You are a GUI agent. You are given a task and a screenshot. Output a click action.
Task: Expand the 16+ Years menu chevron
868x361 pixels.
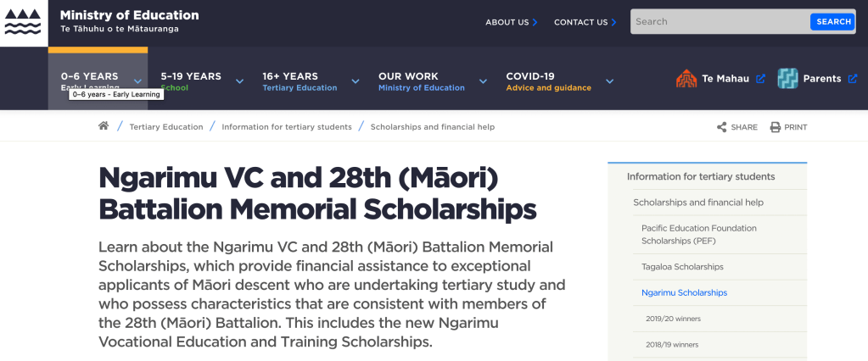[356, 81]
